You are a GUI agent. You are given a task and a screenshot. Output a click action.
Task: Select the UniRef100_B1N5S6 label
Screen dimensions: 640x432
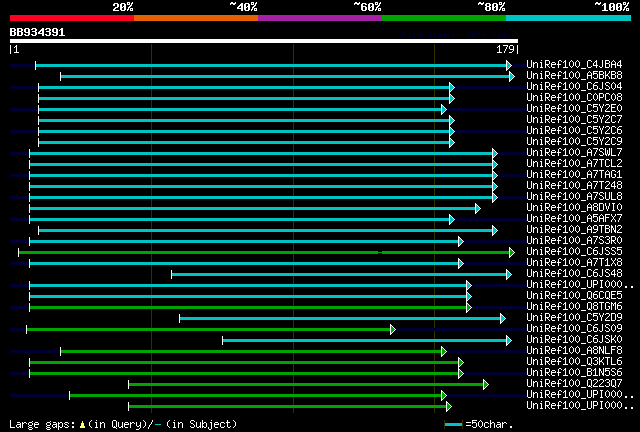pyautogui.click(x=574, y=373)
